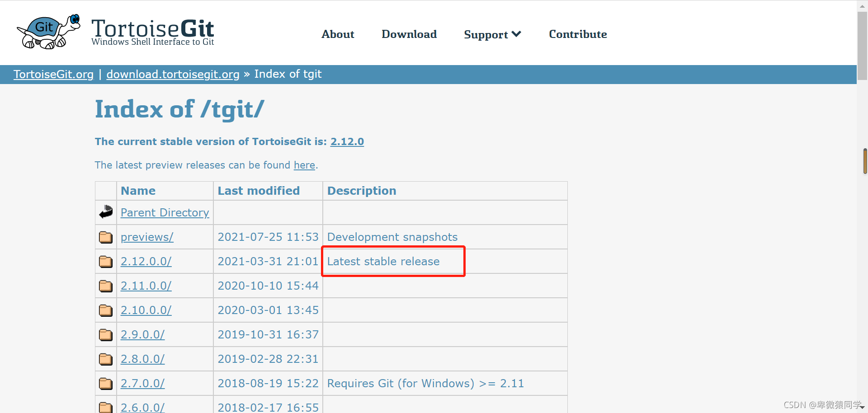This screenshot has height=413, width=868.
Task: Click the folder icon beside 2.7.0.0/
Action: coord(106,383)
